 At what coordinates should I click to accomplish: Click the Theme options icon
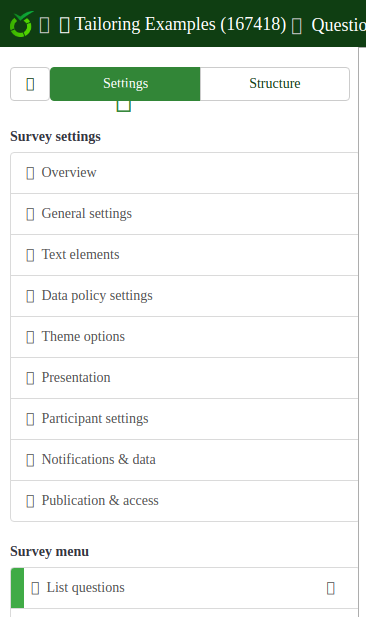30,337
